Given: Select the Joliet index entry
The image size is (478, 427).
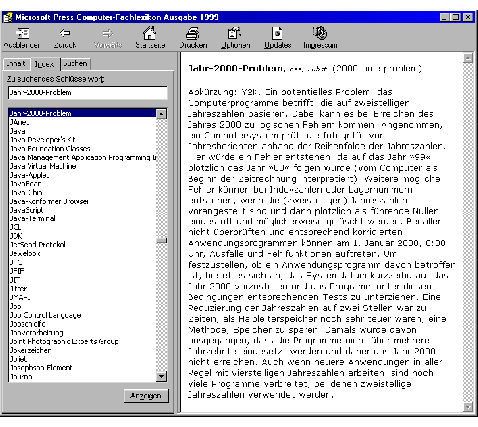Looking at the screenshot, I should tap(18, 359).
